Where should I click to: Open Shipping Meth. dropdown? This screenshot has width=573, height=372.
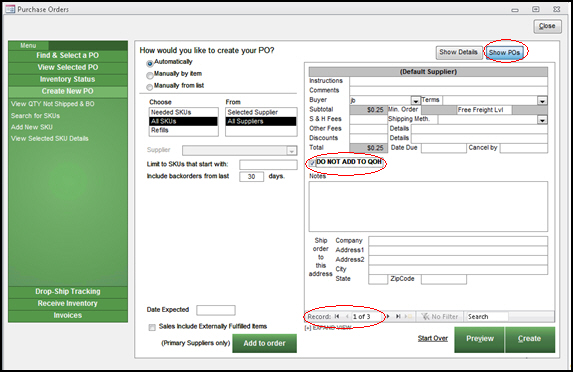pos(543,119)
